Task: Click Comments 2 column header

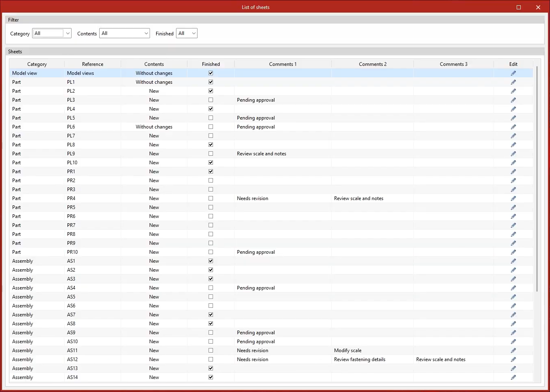Action: point(373,64)
